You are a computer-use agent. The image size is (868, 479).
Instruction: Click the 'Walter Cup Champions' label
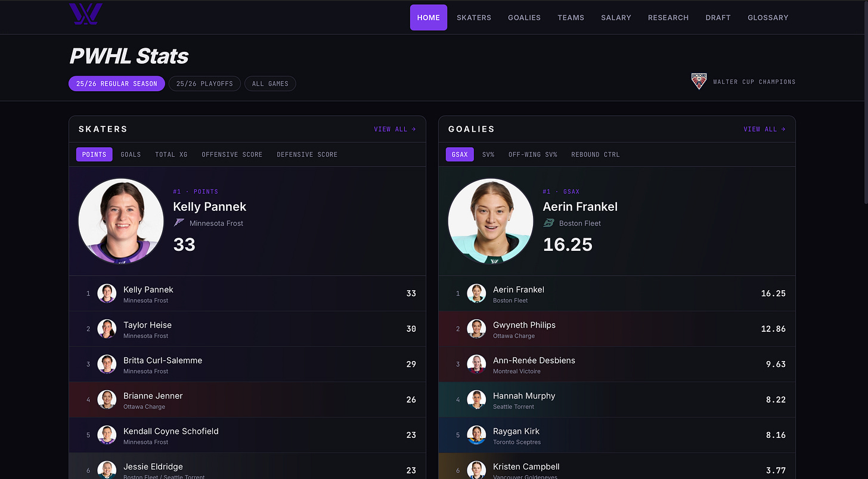pyautogui.click(x=754, y=82)
